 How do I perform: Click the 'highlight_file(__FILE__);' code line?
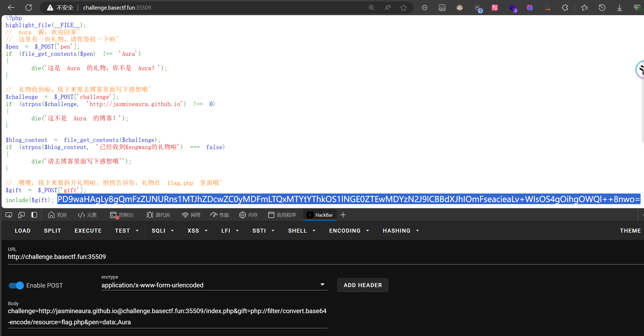click(x=46, y=25)
